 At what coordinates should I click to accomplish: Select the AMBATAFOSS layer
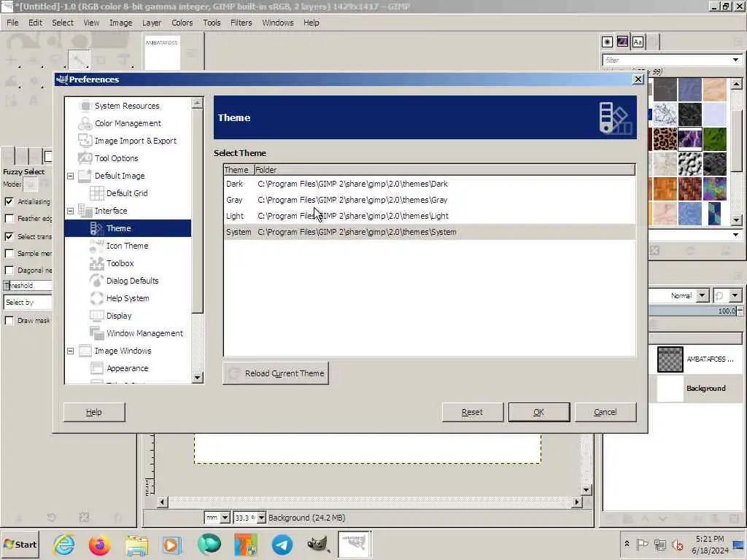[695, 359]
